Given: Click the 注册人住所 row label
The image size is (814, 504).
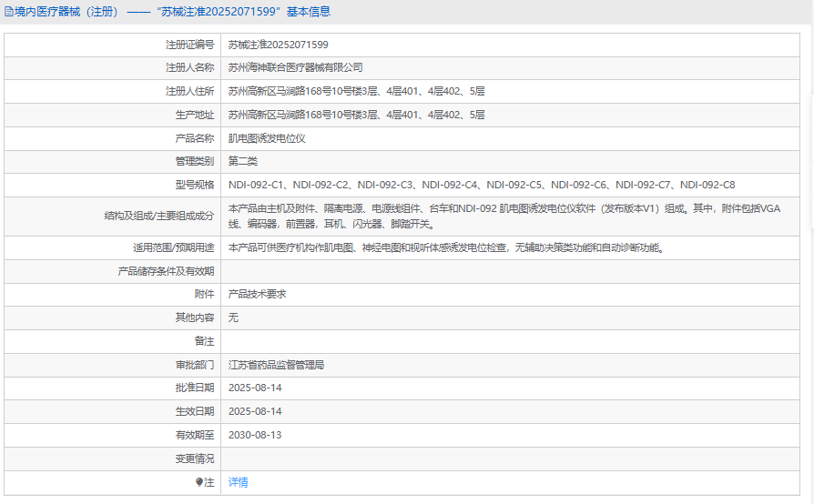Looking at the screenshot, I should 190,91.
